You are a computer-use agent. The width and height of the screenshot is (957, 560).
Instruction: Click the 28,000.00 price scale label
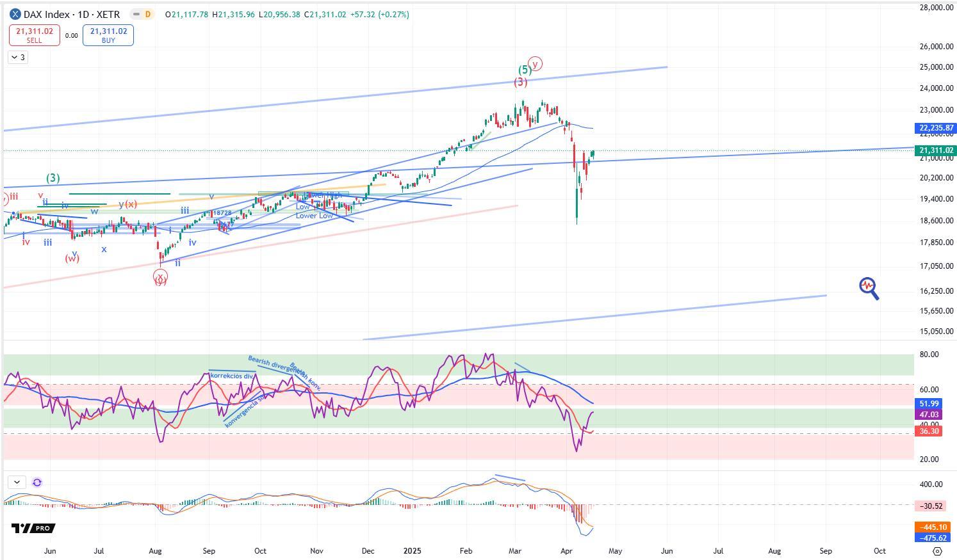936,8
